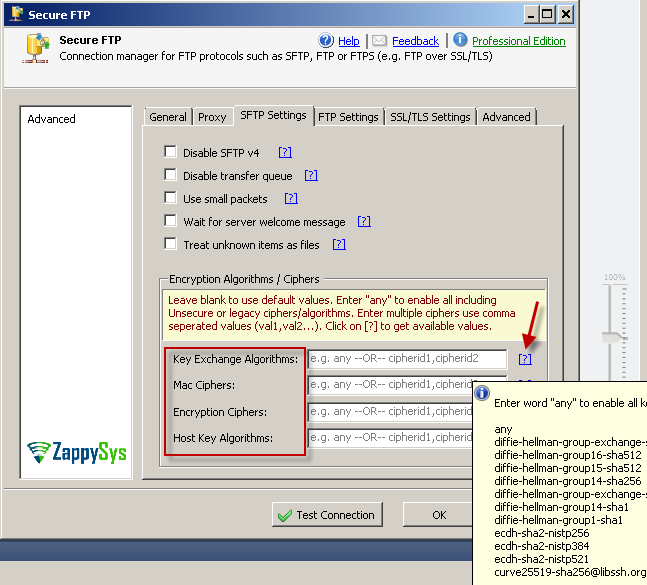Click the blue info icon beside Professional Edition
Viewport: 647px width, 585px height.
(x=460, y=40)
